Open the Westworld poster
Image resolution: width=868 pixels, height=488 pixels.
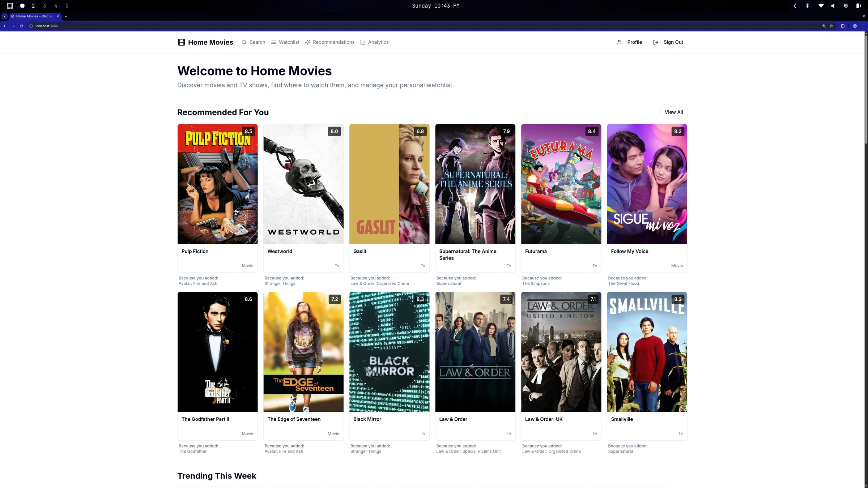303,184
